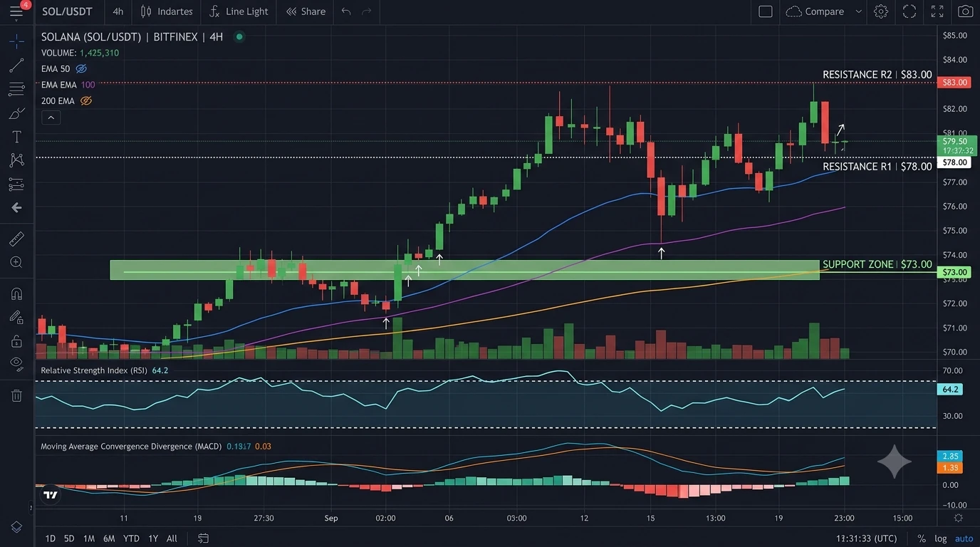The width and height of the screenshot is (980, 547).
Task: Select the 1M time range
Action: [89, 538]
